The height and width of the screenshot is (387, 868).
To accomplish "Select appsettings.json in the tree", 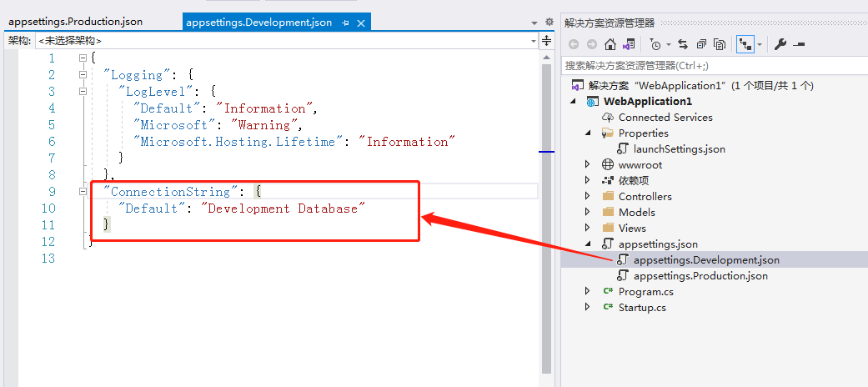I will pos(658,244).
